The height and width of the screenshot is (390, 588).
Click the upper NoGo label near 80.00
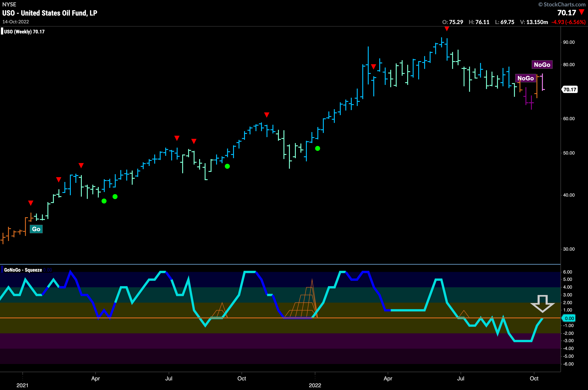[x=542, y=65]
